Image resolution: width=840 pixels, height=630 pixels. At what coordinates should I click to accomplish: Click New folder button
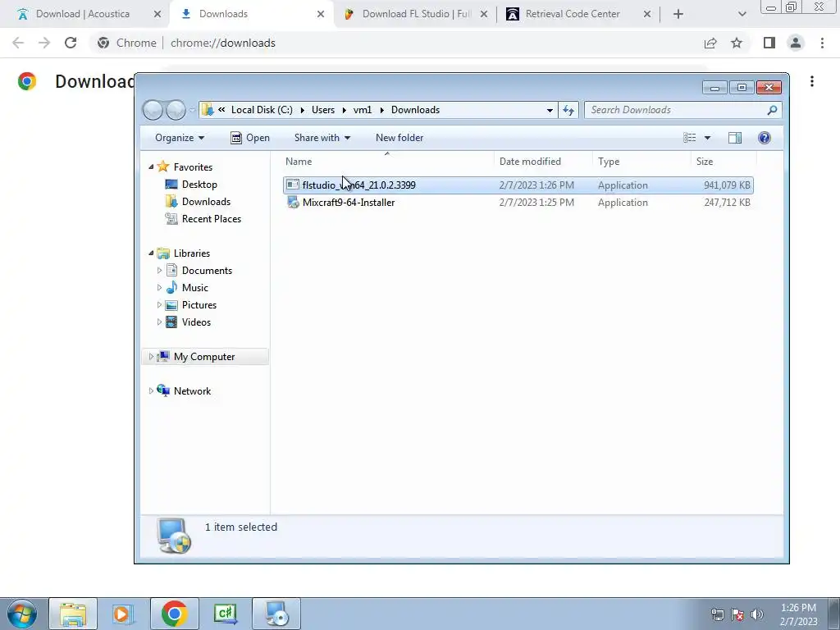click(x=399, y=138)
